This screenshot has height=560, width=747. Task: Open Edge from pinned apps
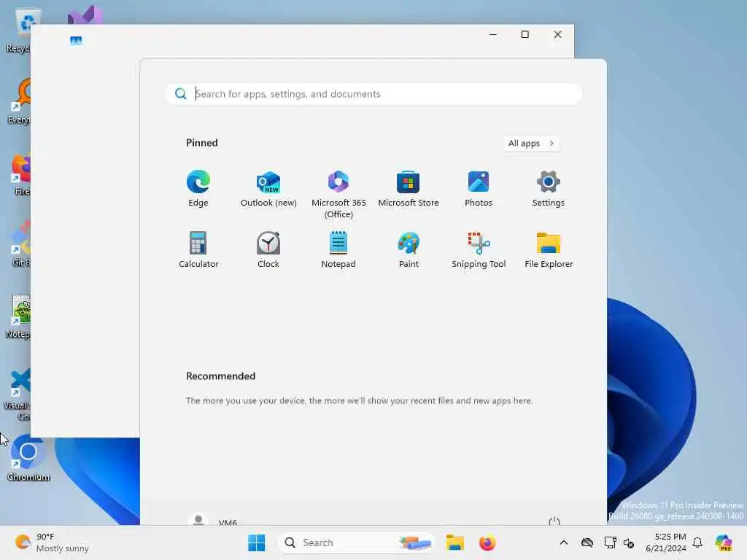click(198, 189)
